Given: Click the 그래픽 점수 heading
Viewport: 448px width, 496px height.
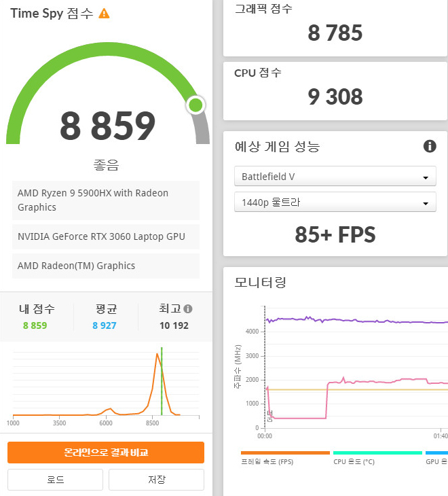Looking at the screenshot, I should pyautogui.click(x=263, y=9).
